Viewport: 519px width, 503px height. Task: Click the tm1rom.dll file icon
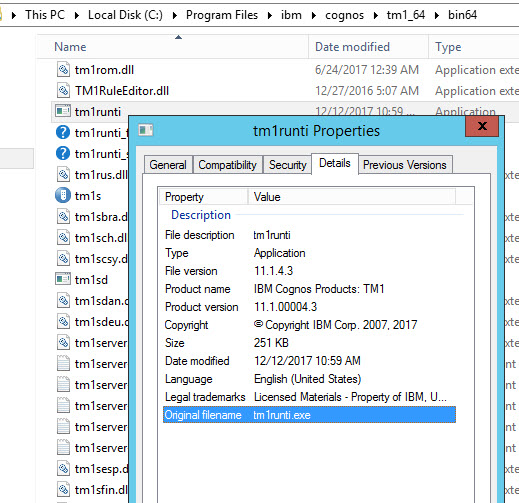pyautogui.click(x=63, y=70)
